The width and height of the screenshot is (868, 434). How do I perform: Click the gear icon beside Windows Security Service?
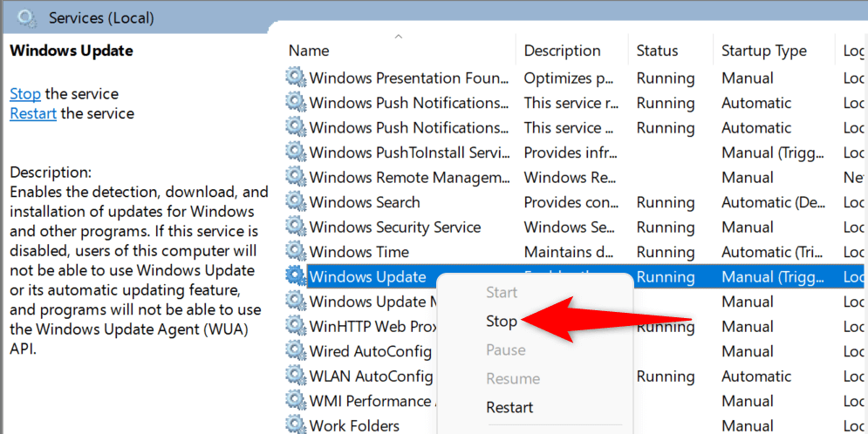297,227
